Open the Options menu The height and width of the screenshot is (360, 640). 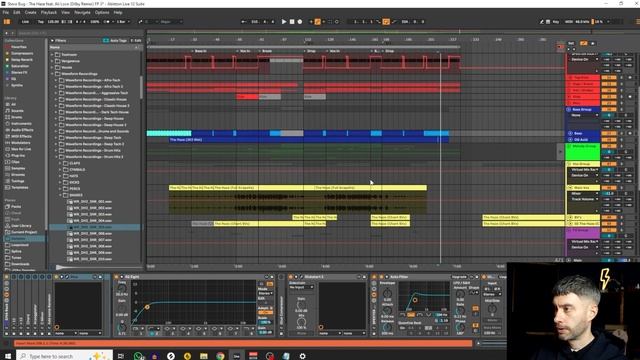click(102, 13)
